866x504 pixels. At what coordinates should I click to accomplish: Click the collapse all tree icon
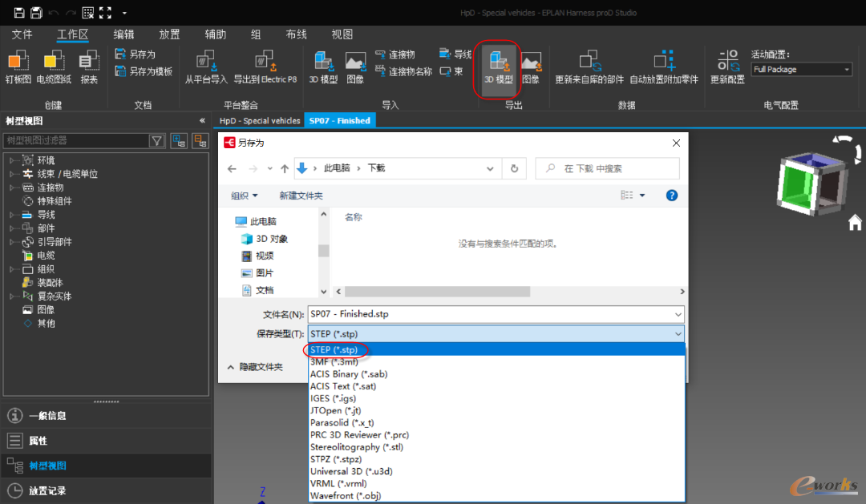click(200, 141)
